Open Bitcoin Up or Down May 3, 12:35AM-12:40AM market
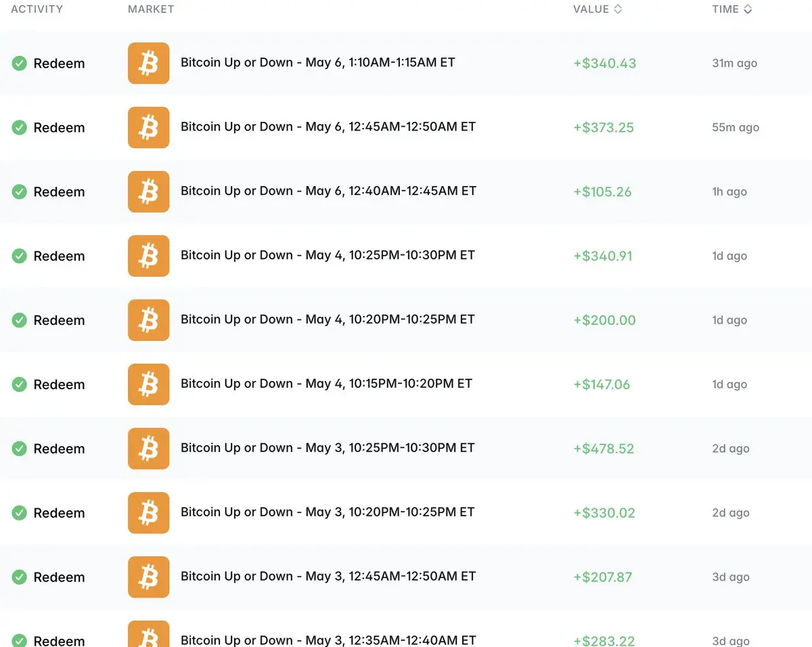Image resolution: width=812 pixels, height=647 pixels. (x=328, y=640)
